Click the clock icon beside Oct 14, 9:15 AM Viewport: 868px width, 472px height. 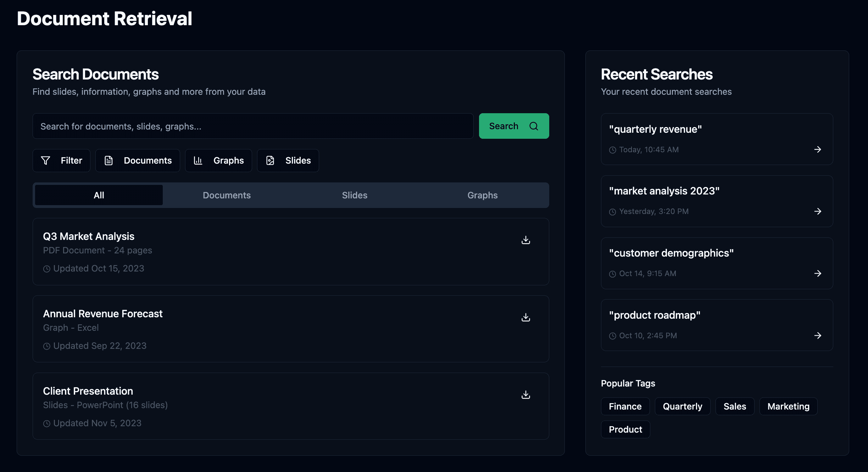[x=612, y=274]
